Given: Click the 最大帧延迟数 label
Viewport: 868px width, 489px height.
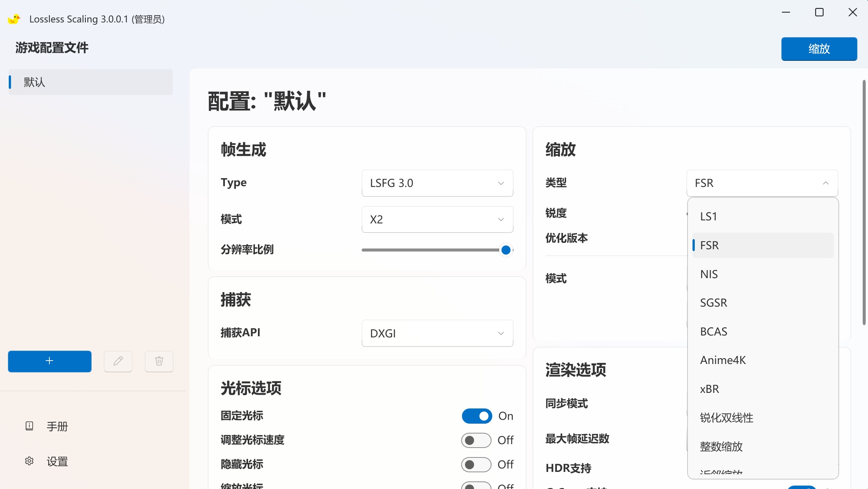Looking at the screenshot, I should (577, 439).
